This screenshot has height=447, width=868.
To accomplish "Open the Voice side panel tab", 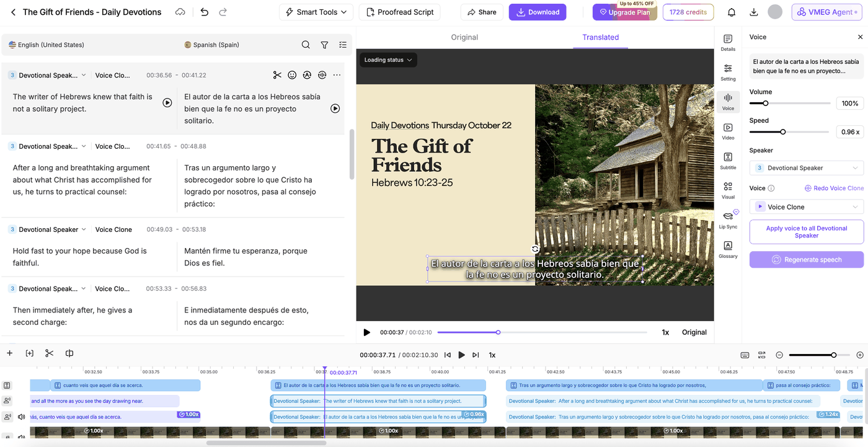I will pos(728,102).
